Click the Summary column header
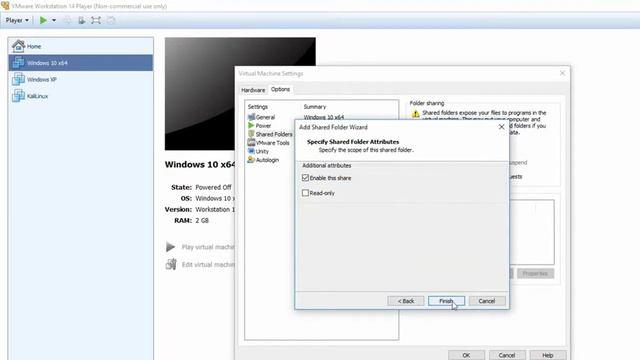The width and height of the screenshot is (640, 360). (315, 107)
